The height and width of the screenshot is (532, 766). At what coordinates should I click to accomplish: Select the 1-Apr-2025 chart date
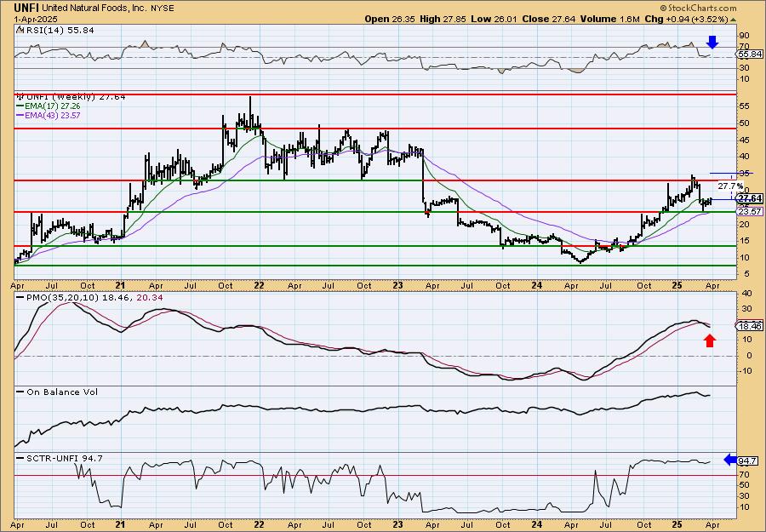point(36,20)
